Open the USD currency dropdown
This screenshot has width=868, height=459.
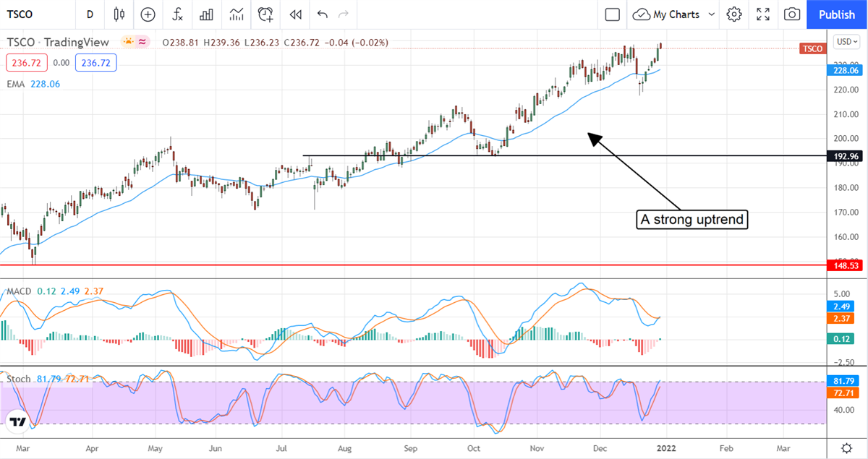pyautogui.click(x=845, y=42)
